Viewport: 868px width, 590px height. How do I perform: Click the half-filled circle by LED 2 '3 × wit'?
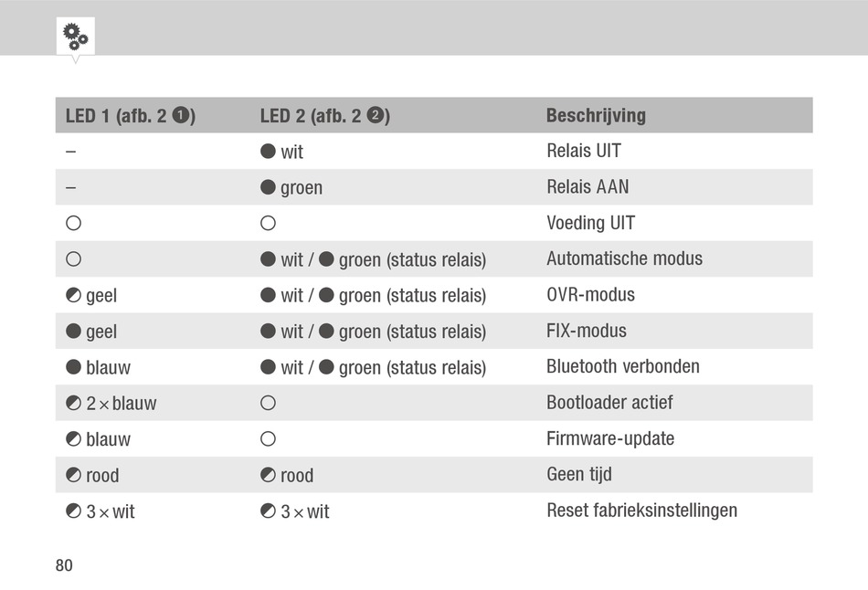(x=268, y=511)
